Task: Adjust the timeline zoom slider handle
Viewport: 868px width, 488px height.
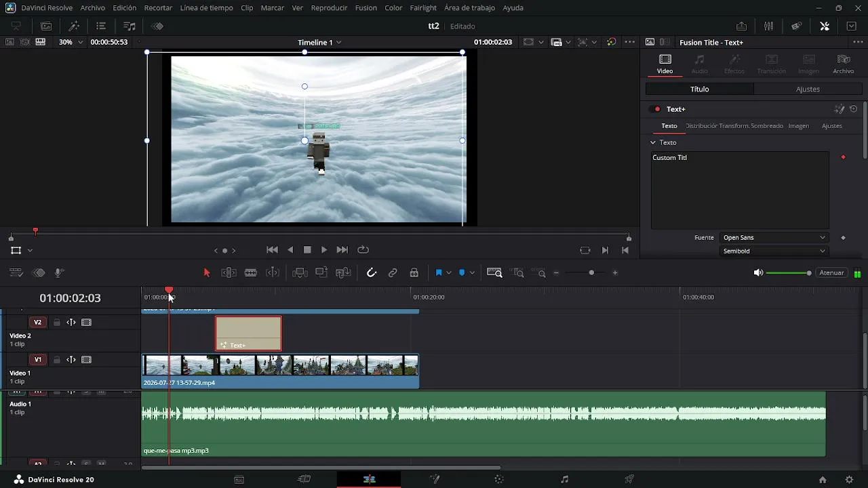Action: point(591,272)
